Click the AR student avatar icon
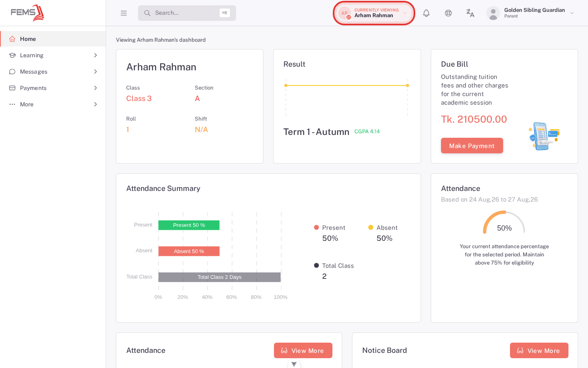 345,13
